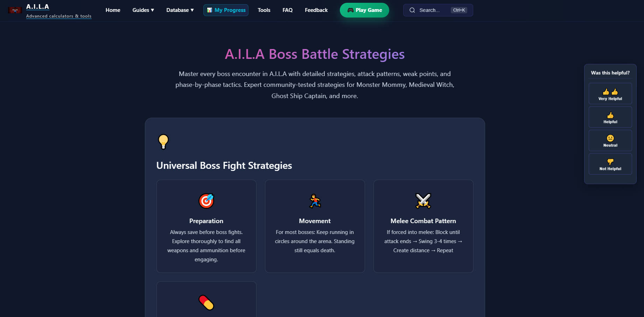Image resolution: width=644 pixels, height=317 pixels.
Task: Click the A.I.L.A logo image
Action: tap(15, 10)
